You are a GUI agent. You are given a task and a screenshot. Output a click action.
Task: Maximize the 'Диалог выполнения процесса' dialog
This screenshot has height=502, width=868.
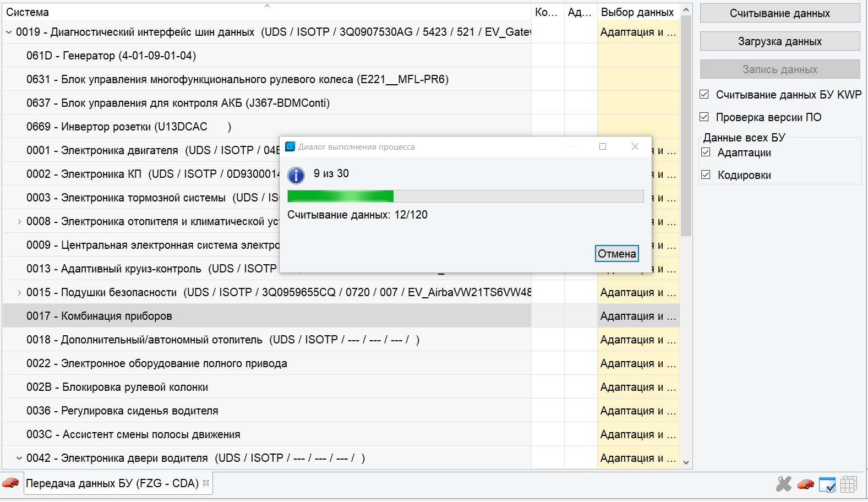[603, 146]
